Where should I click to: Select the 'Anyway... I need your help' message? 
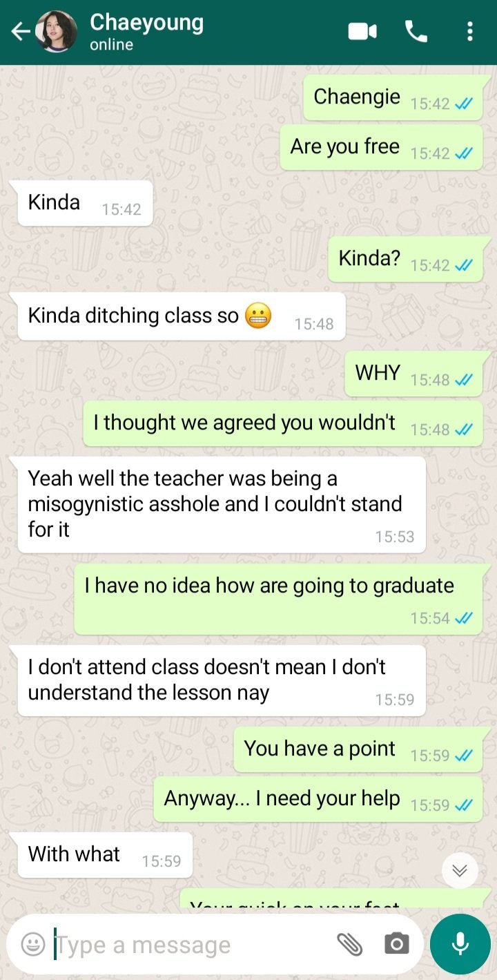pos(318,799)
